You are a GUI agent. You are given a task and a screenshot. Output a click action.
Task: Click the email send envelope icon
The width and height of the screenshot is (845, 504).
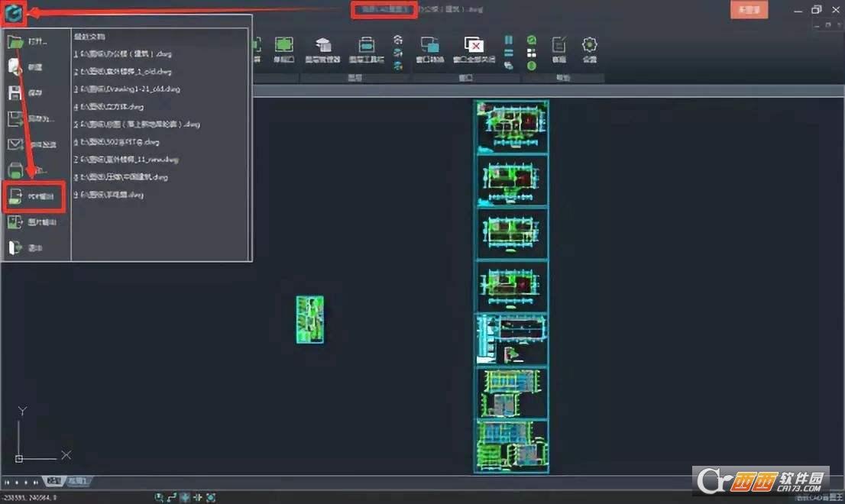click(15, 144)
